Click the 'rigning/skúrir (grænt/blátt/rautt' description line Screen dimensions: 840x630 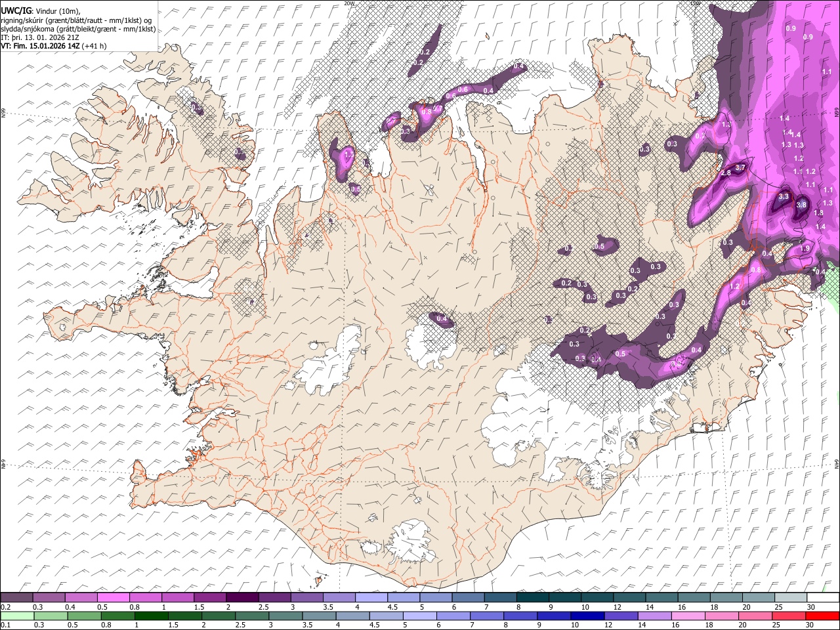coord(77,20)
